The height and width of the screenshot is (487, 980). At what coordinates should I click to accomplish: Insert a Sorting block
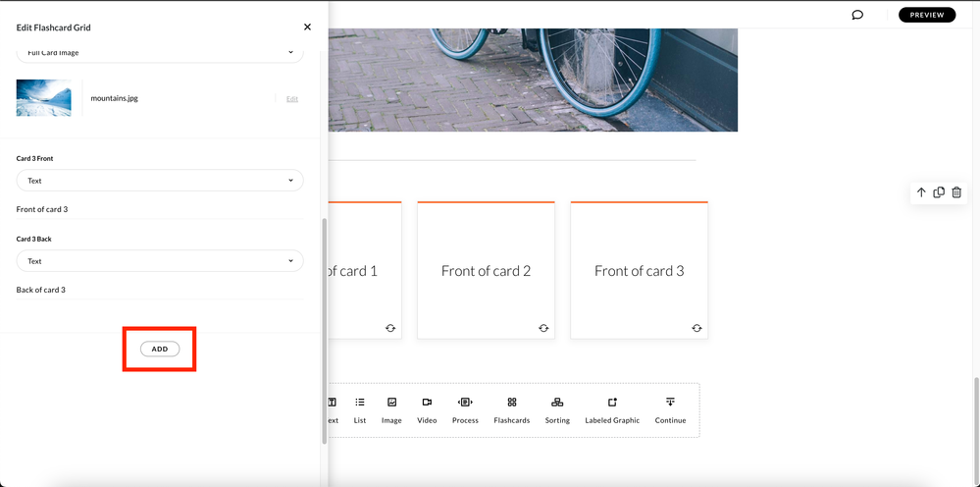(x=557, y=409)
